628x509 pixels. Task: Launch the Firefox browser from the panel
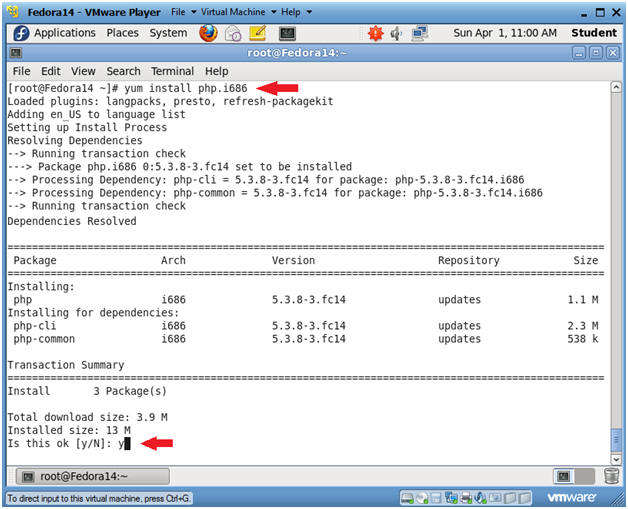coord(208,33)
